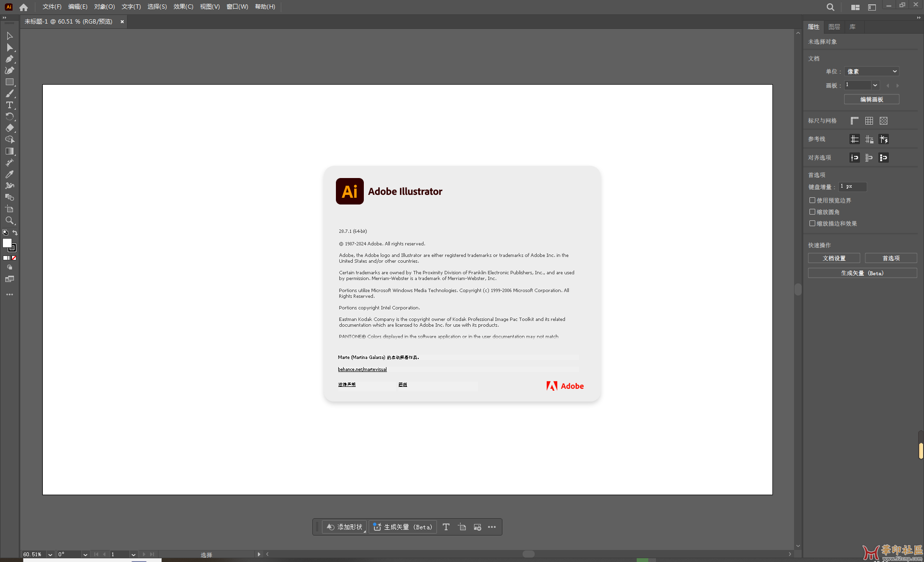Screen dimensions: 924x562
Task: Open zoom level dropdown in status bar
Action: click(50, 554)
